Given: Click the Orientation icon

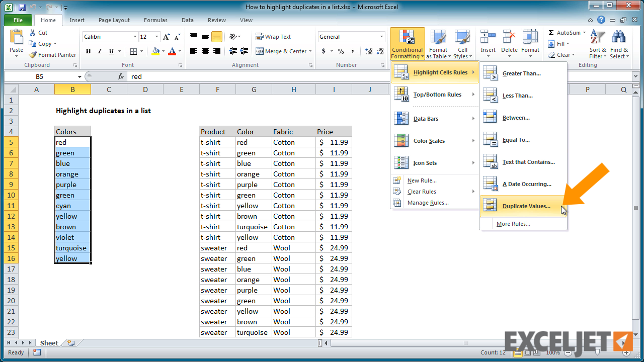Looking at the screenshot, I should [x=233, y=37].
